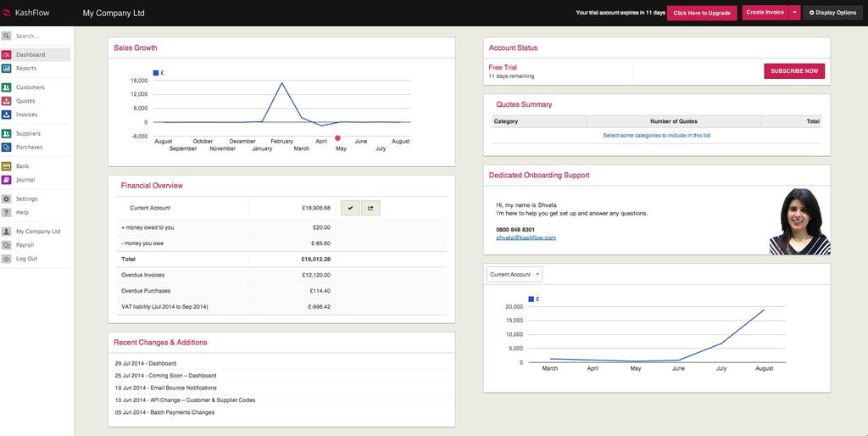Click the shveta@kashflow.com email link

point(526,238)
